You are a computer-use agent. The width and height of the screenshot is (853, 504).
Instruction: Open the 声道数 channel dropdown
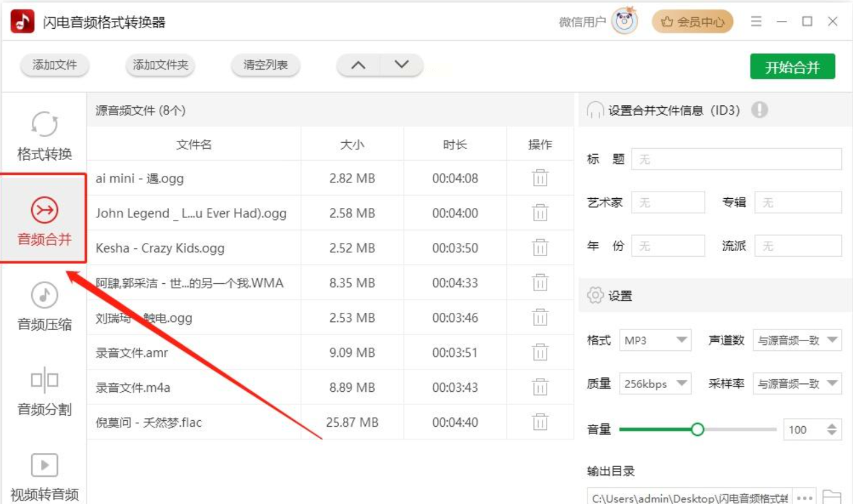tap(797, 340)
